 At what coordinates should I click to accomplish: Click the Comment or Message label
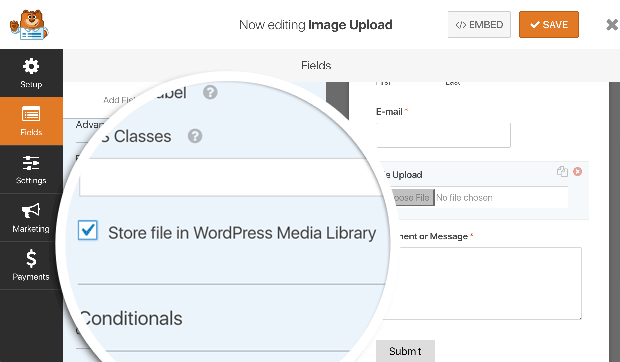[x=433, y=236]
